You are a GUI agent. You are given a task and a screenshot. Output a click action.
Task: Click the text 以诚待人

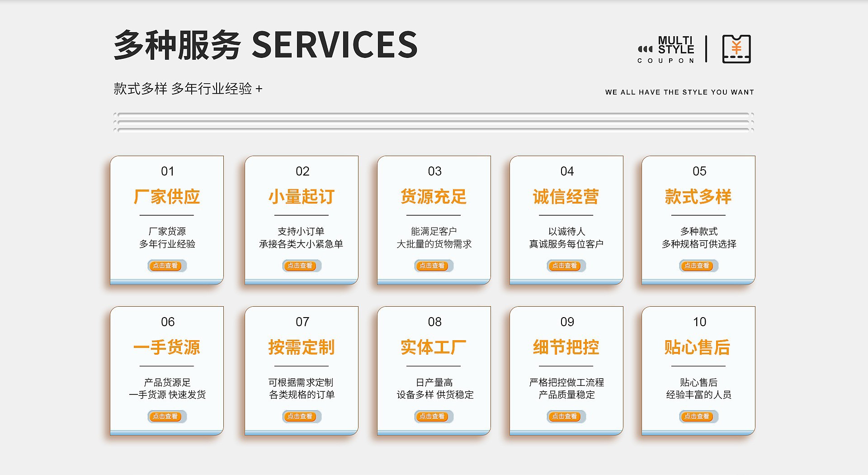pos(566,232)
